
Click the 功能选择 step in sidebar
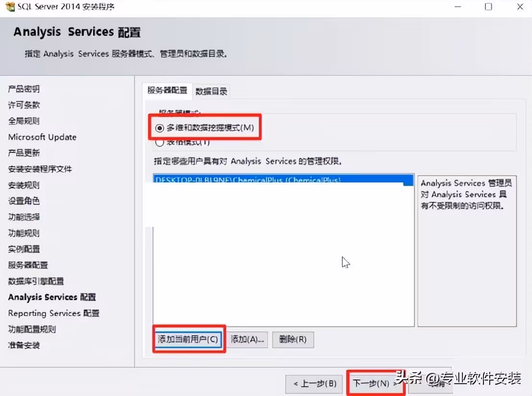(x=24, y=217)
